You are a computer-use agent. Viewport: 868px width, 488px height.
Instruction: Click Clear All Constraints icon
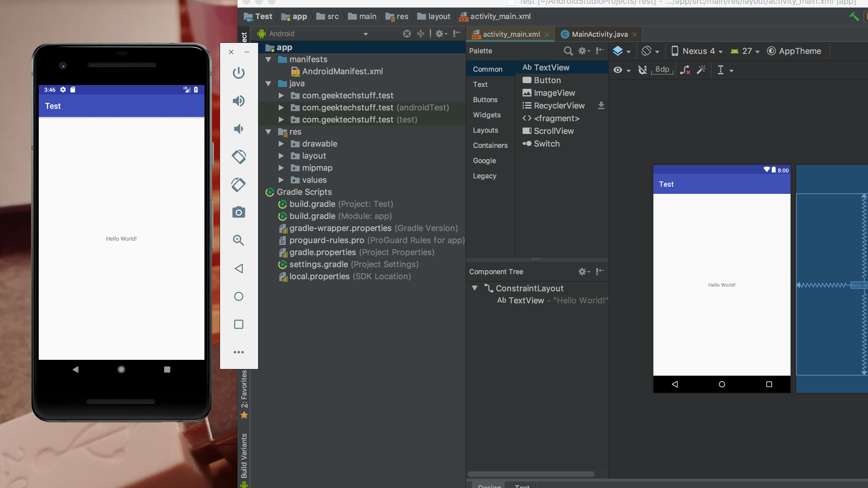(685, 70)
